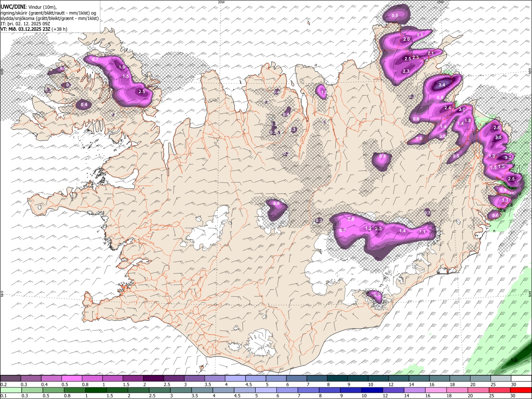Click the 2.4 snowfall value
The width and height of the screenshot is (532, 399).
tap(447, 108)
